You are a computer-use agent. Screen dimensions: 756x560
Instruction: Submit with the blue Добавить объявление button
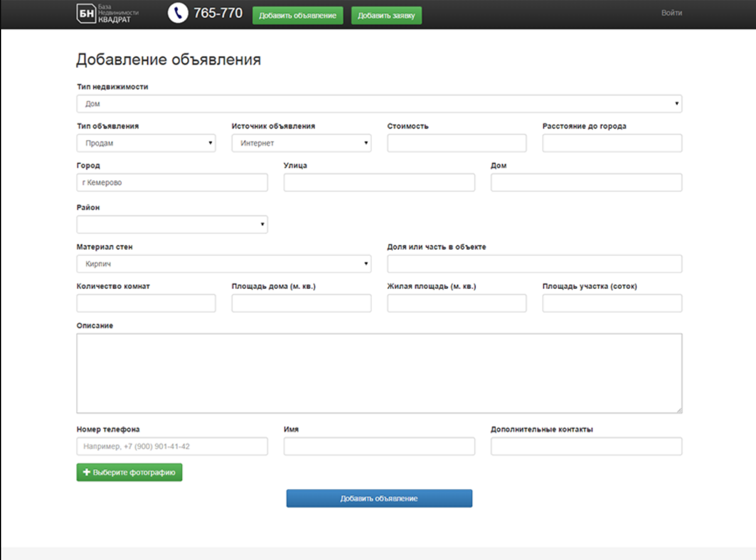click(x=379, y=498)
